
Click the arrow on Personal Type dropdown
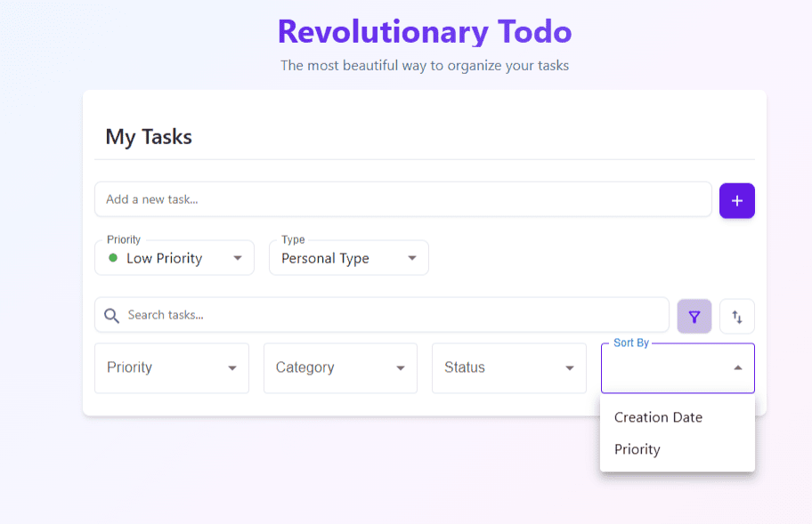click(x=411, y=258)
